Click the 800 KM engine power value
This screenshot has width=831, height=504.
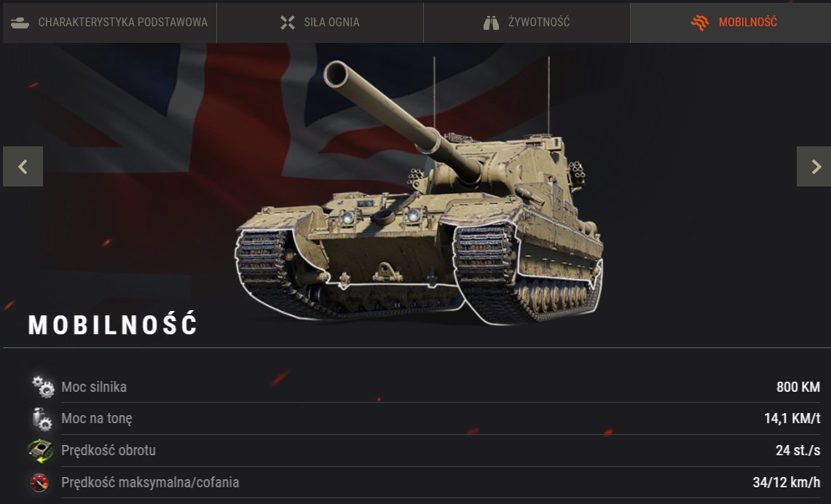[x=798, y=387]
